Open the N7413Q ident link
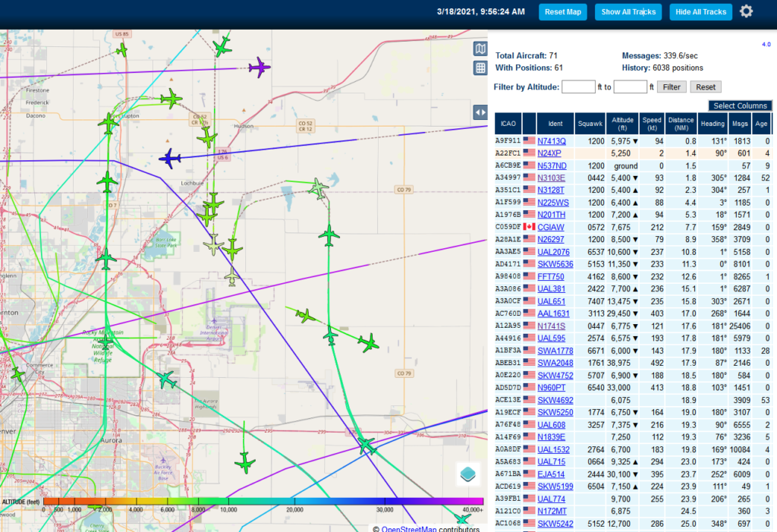The width and height of the screenshot is (777, 532). (552, 141)
